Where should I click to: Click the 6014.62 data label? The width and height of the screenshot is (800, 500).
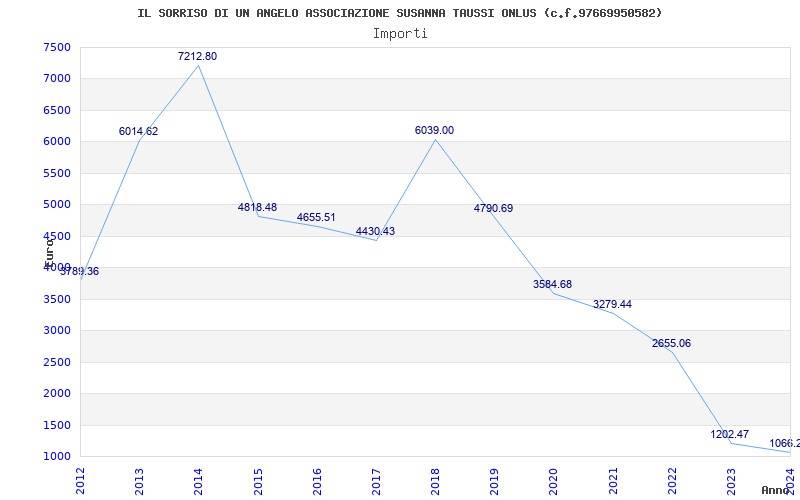pos(138,132)
